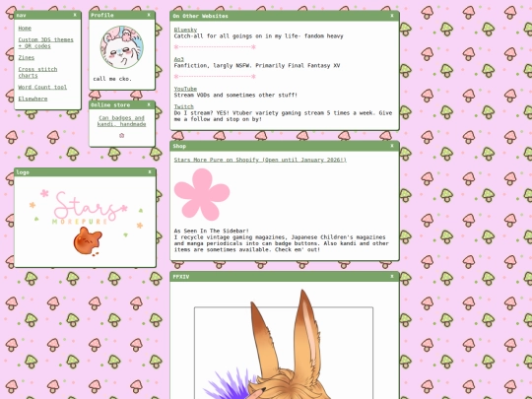The image size is (532, 399).
Task: Click 'Stream VODs and sometimes other stuff!' text
Action: (x=235, y=95)
